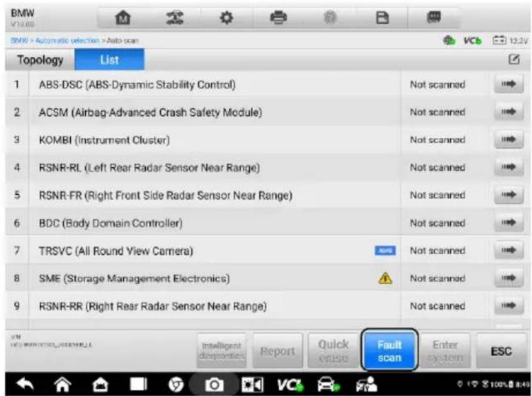The height and width of the screenshot is (396, 532).
Task: Tap Android home icon in navigation bar
Action: pyautogui.click(x=63, y=385)
